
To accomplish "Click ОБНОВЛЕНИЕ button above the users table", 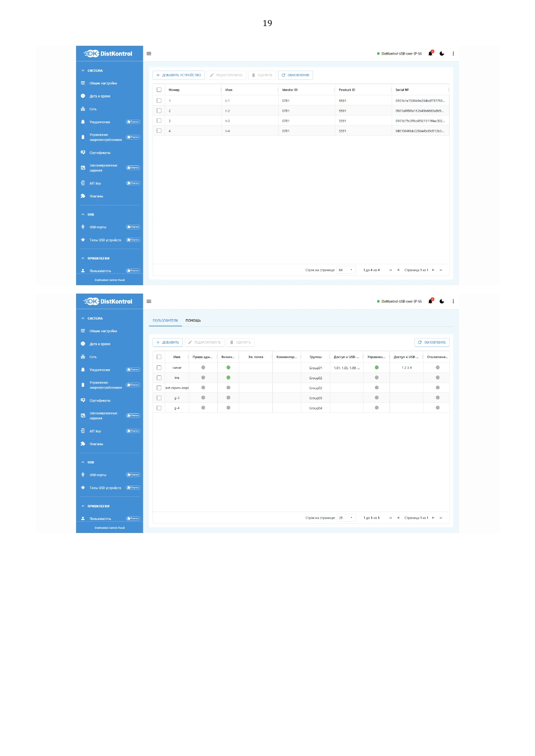I will tap(432, 342).
